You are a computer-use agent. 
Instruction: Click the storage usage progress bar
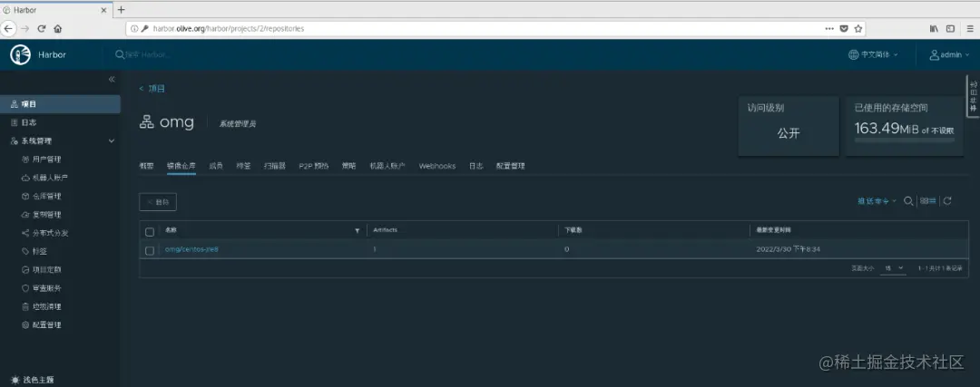coord(905,140)
